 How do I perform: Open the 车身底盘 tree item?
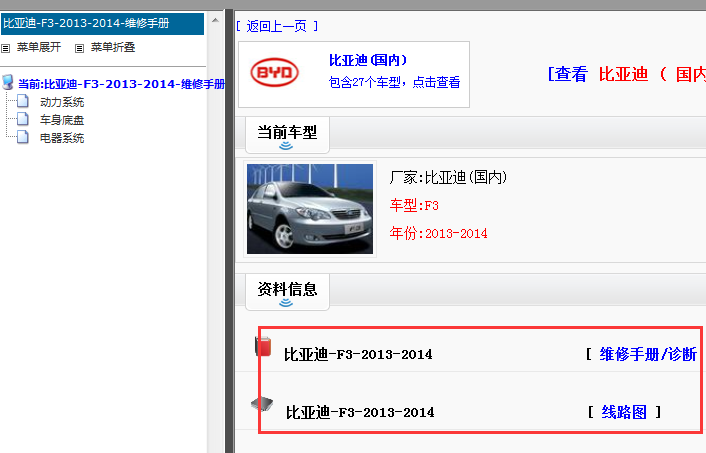point(62,120)
